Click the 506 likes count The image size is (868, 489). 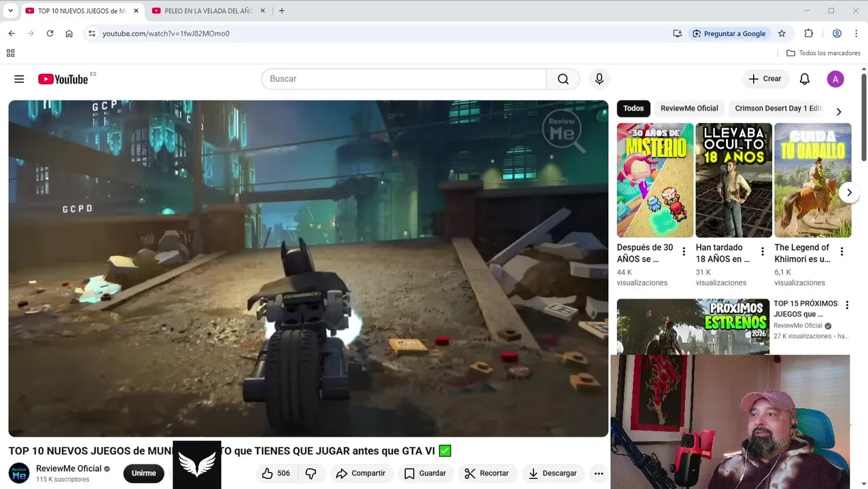pos(283,473)
